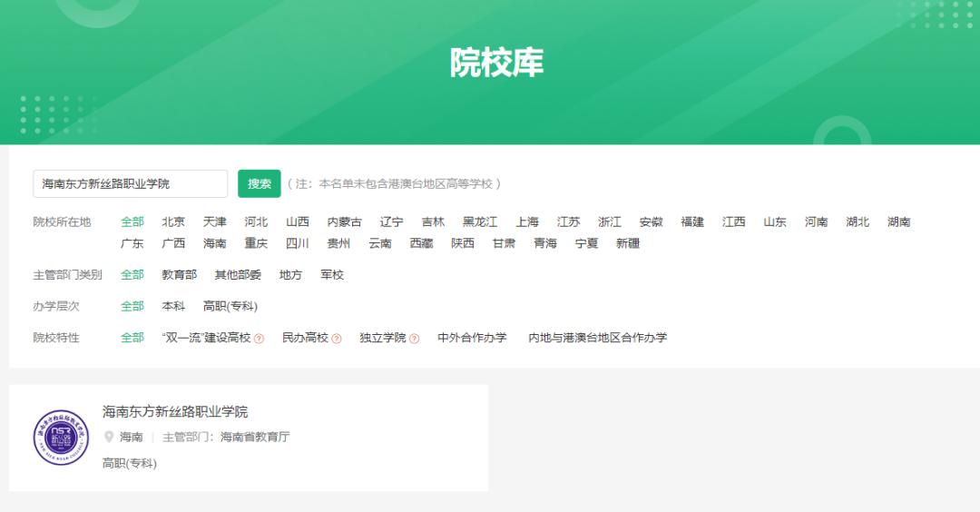The image size is (980, 512).
Task: Select 全部 in 主管部门类别 row
Action: [x=132, y=275]
